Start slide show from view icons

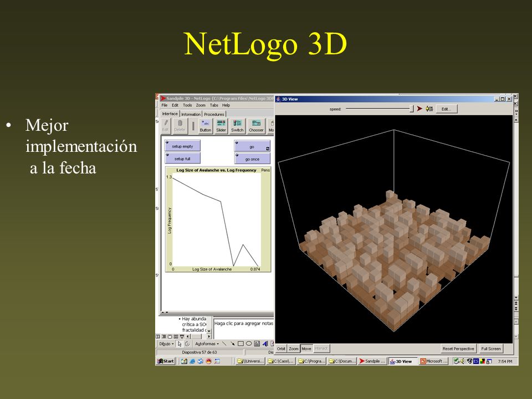(182, 336)
